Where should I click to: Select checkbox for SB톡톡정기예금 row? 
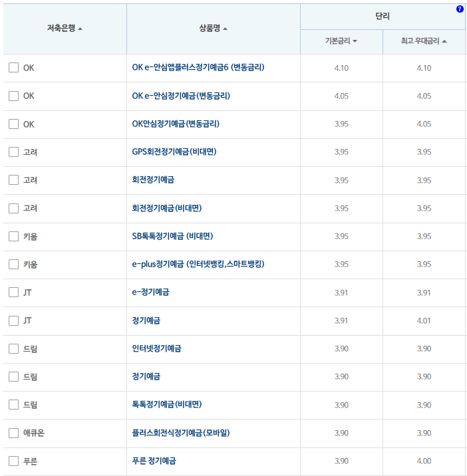pos(14,236)
